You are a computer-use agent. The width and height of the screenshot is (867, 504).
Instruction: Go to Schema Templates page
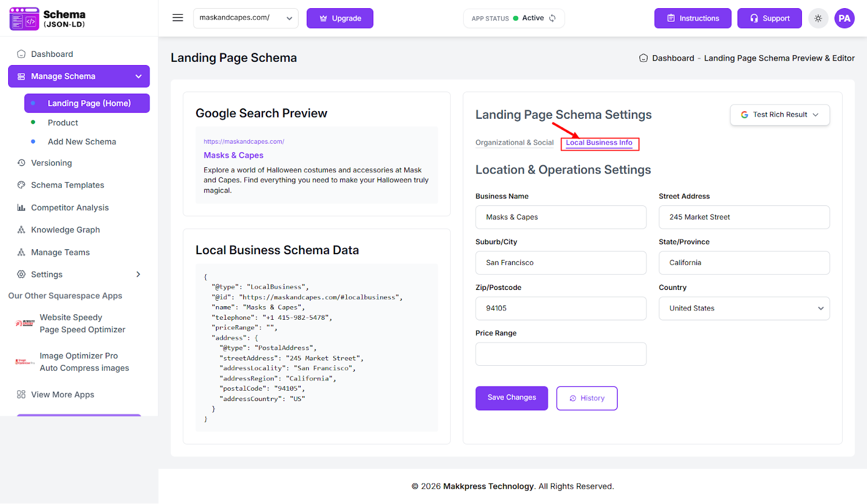67,185
